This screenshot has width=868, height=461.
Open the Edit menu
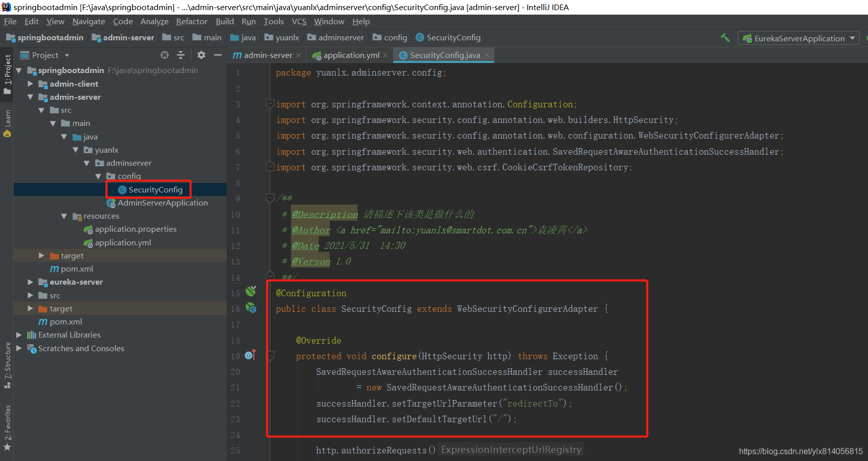(32, 21)
